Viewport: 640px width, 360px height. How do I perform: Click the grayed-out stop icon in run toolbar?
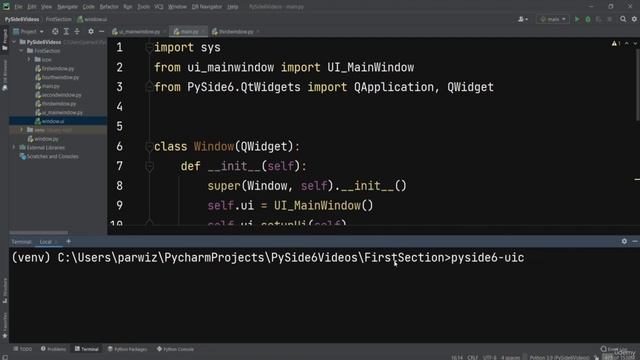tap(610, 19)
